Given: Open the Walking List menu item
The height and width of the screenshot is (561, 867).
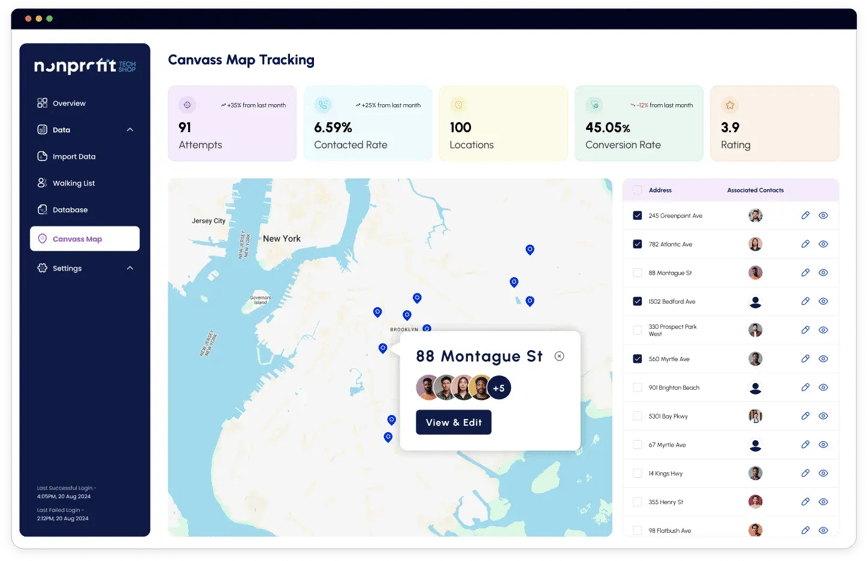Looking at the screenshot, I should [x=73, y=183].
